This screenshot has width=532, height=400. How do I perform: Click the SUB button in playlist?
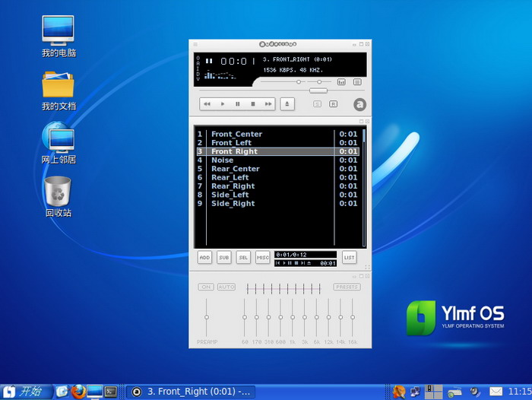(x=223, y=258)
